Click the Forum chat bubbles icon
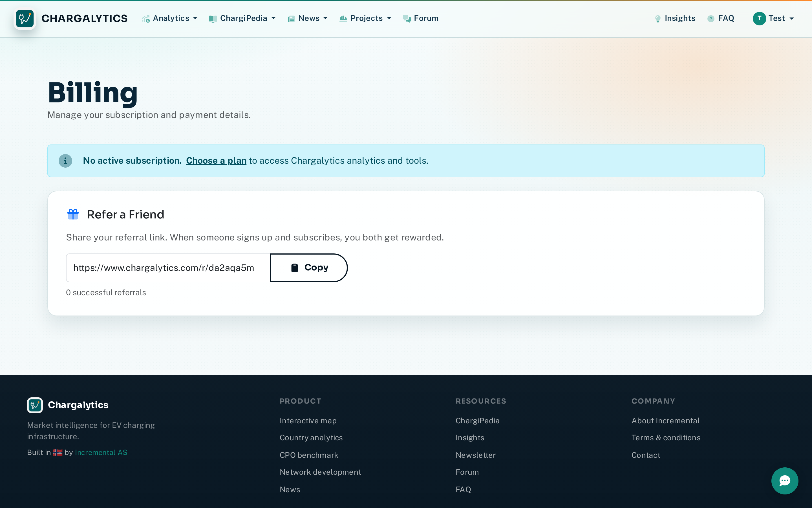This screenshot has width=812, height=508. point(407,19)
